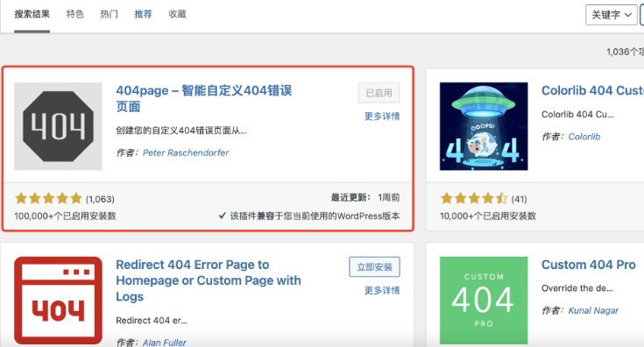Click the Colorlib 404 Cu... description text
This screenshot has width=644, height=347.
point(577,115)
